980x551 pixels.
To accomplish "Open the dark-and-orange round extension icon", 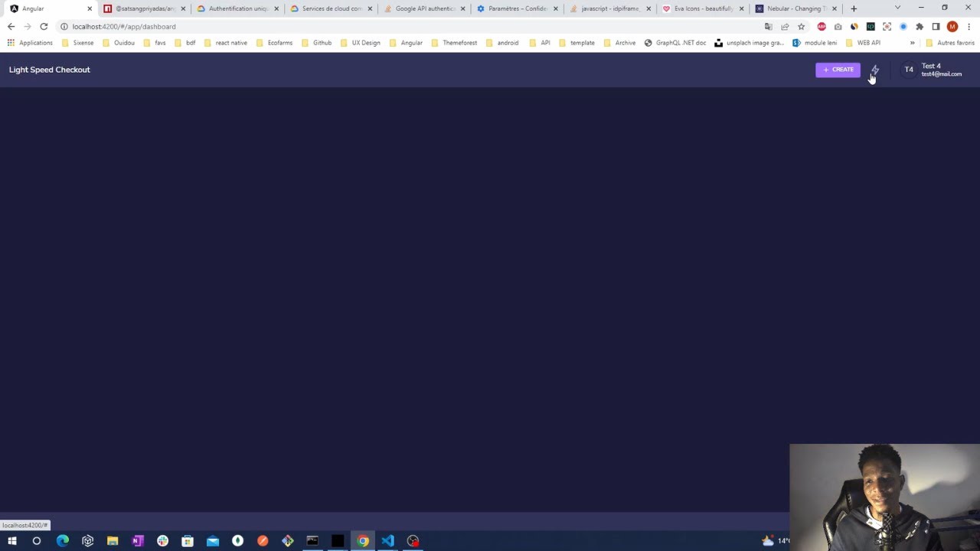I will coord(854,27).
